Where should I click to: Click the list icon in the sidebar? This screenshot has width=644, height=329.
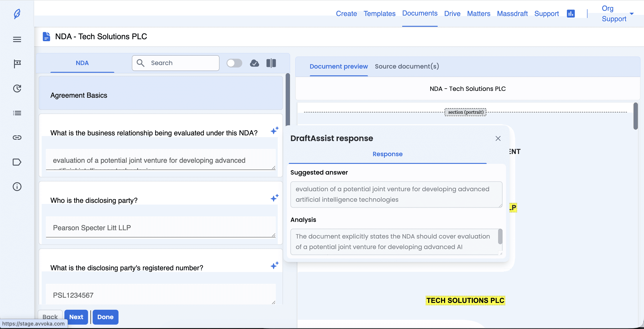point(17,113)
